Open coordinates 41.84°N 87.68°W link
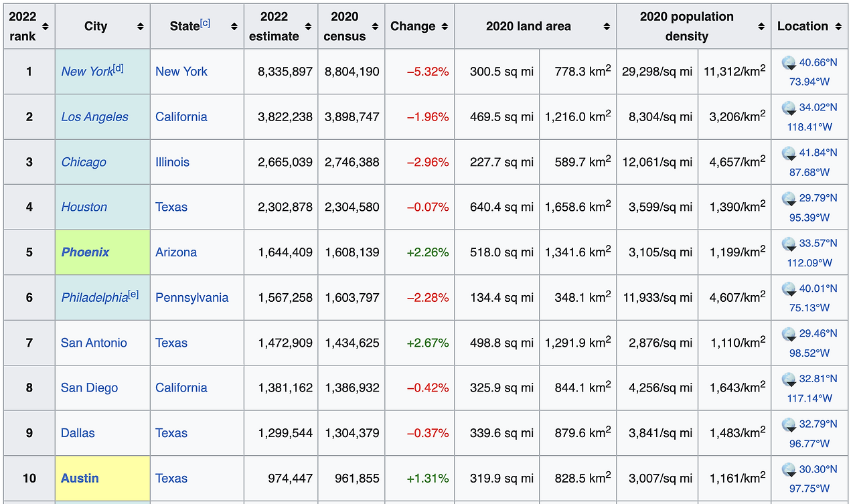 [x=809, y=162]
